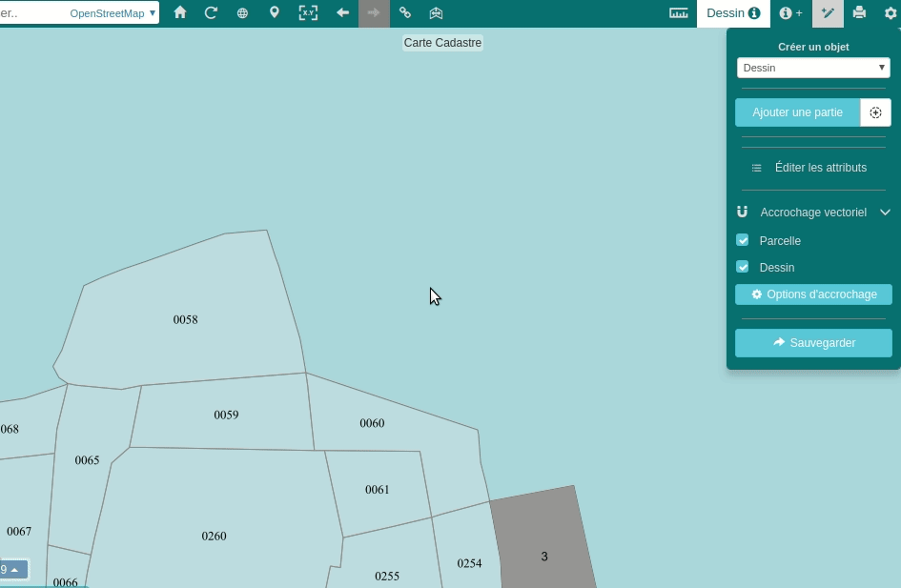Enable the Parcelle snapping checkbox
Image resolution: width=901 pixels, height=588 pixels.
743,240
